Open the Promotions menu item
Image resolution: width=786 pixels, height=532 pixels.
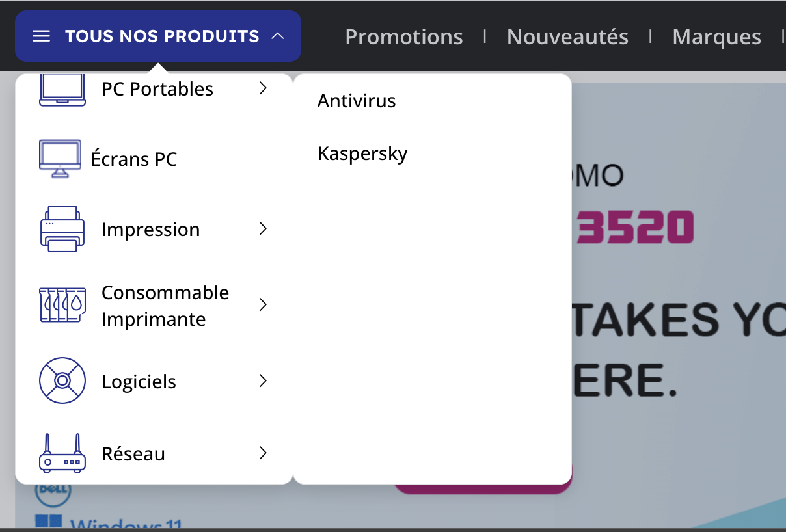click(404, 37)
